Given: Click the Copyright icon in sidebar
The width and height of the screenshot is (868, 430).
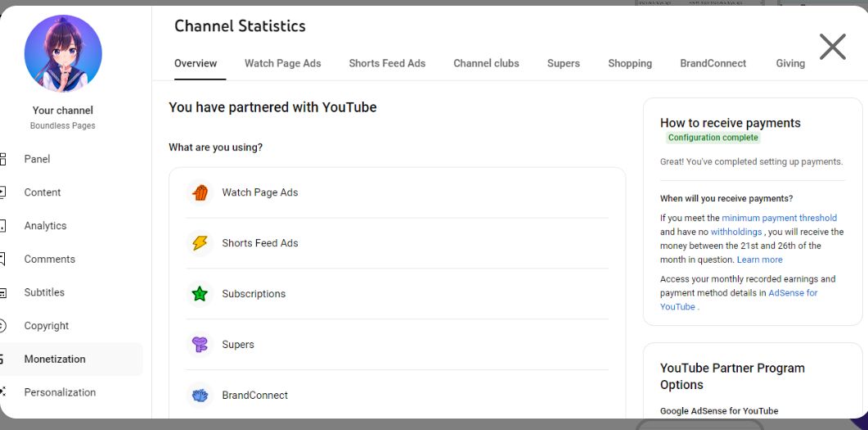Looking at the screenshot, I should click(x=2, y=326).
